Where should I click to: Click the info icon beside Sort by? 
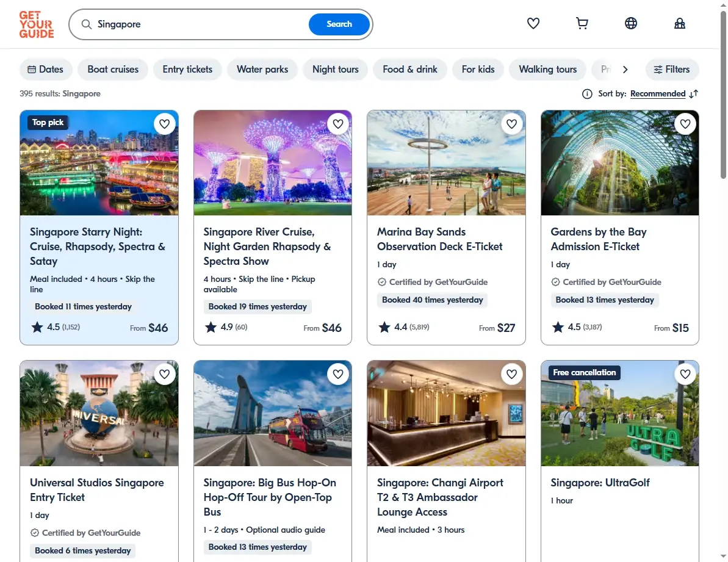click(587, 94)
